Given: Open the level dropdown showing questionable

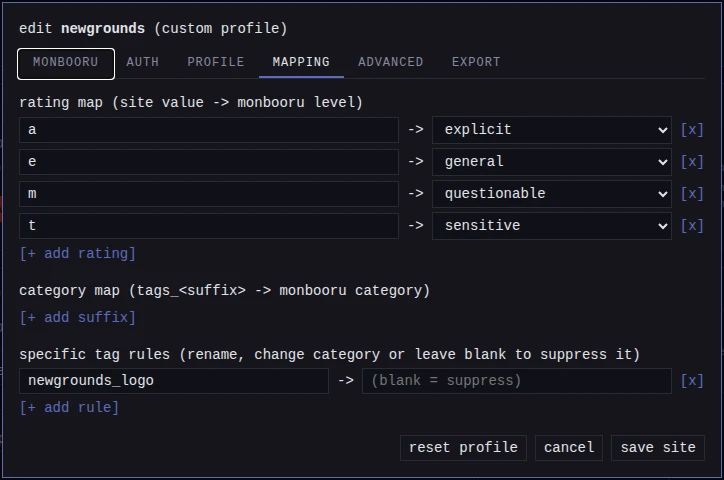Looking at the screenshot, I should point(552,193).
